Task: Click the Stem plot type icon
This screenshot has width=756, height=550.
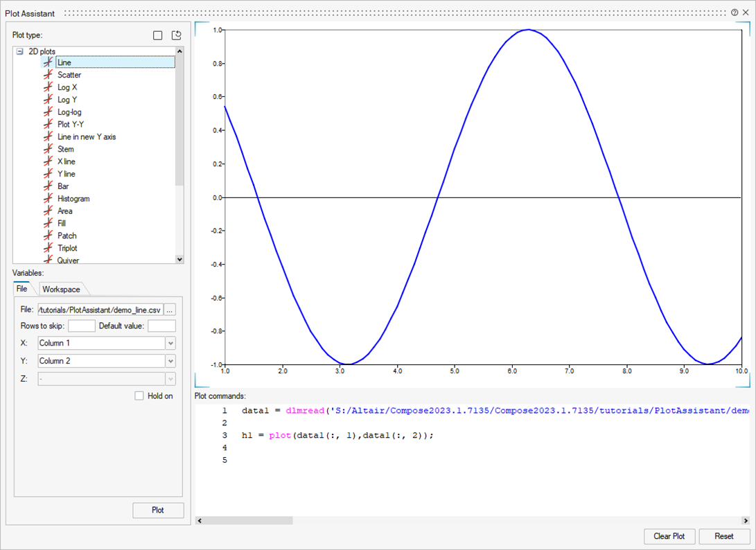Action: pos(48,149)
